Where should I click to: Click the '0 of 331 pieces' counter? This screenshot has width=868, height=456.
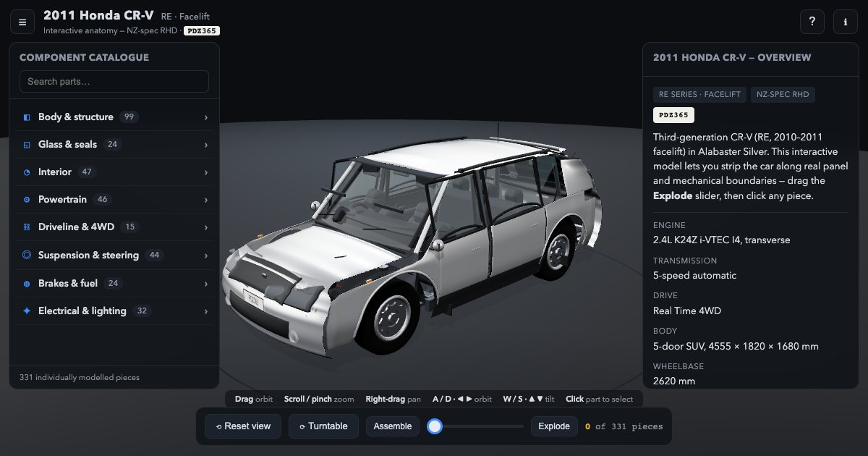624,426
